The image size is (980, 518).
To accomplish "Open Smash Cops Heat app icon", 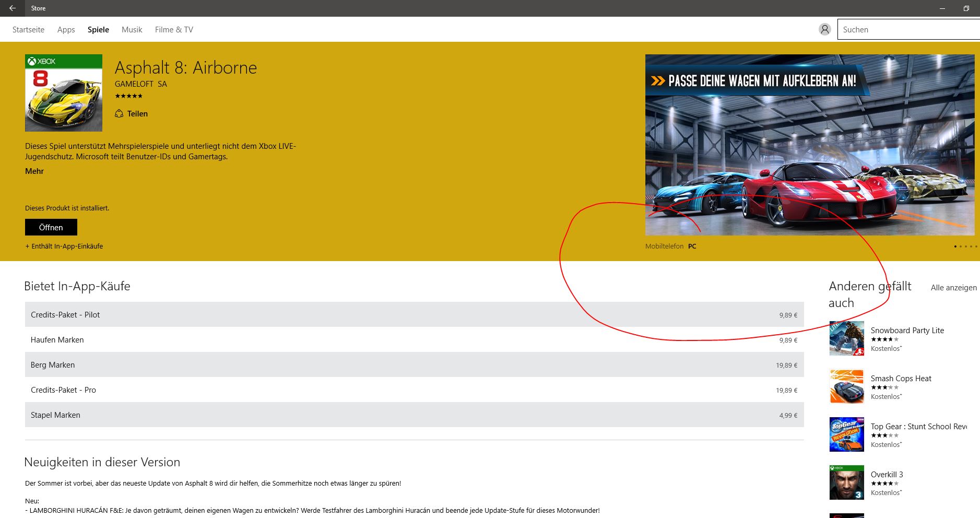I will coord(847,386).
